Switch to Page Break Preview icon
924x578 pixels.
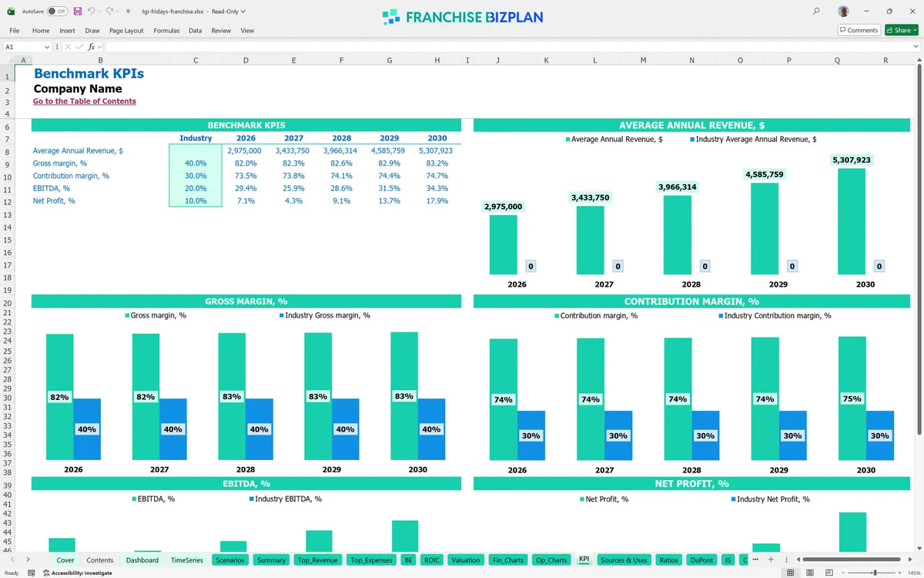point(829,573)
